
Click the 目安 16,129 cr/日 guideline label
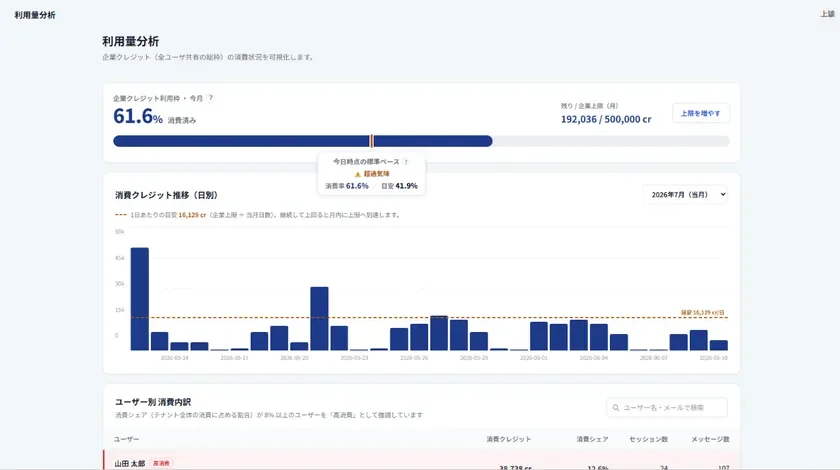pyautogui.click(x=702, y=312)
